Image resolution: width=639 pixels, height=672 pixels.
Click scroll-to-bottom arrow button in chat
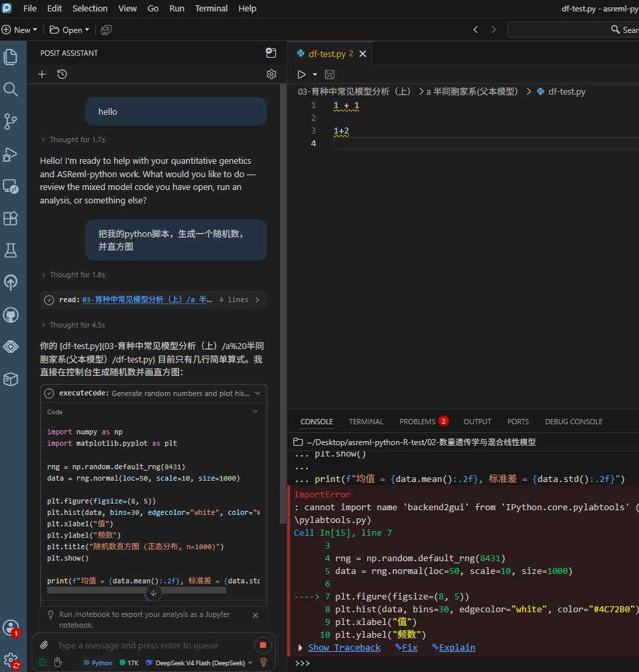tap(153, 593)
